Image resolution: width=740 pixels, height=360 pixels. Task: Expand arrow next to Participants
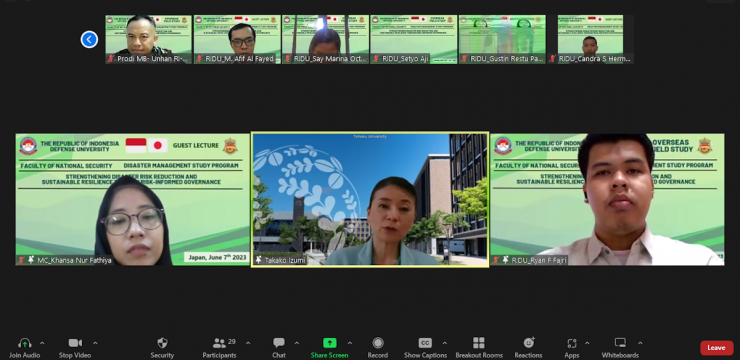[x=248, y=343]
